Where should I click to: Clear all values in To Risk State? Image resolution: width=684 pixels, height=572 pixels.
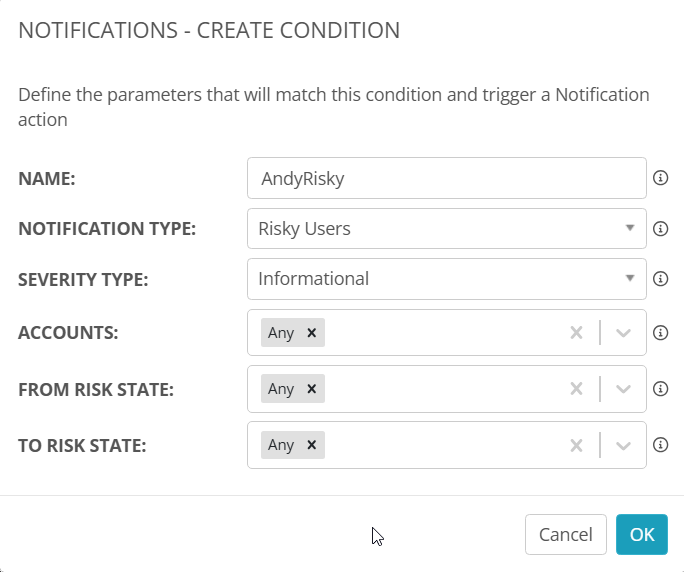[x=576, y=445]
